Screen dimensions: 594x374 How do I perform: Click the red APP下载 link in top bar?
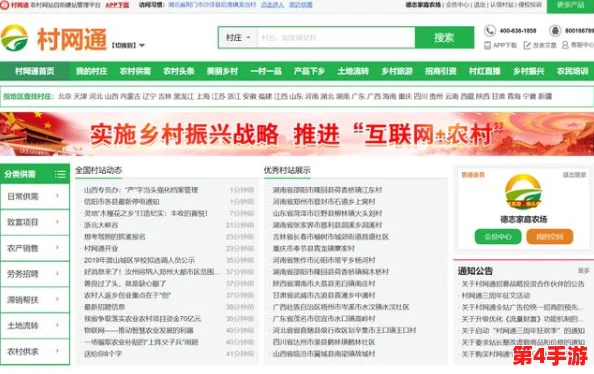[x=117, y=5]
